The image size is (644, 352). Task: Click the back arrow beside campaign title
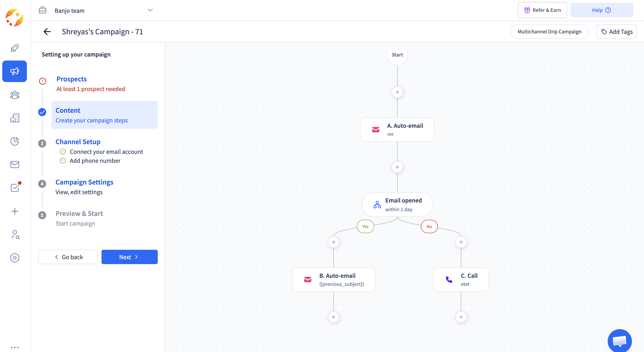coord(47,32)
